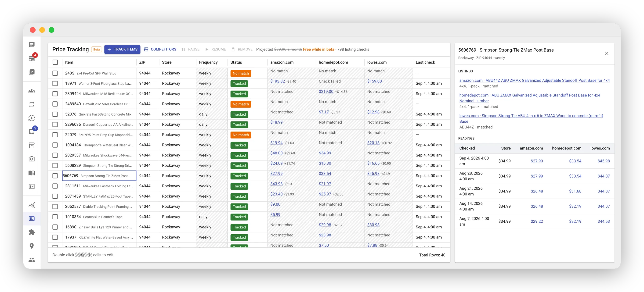The height and width of the screenshot is (292, 644).
Task: Select the Quikrete Fast-Setting Concrete Mix checkbox
Action: (x=55, y=114)
